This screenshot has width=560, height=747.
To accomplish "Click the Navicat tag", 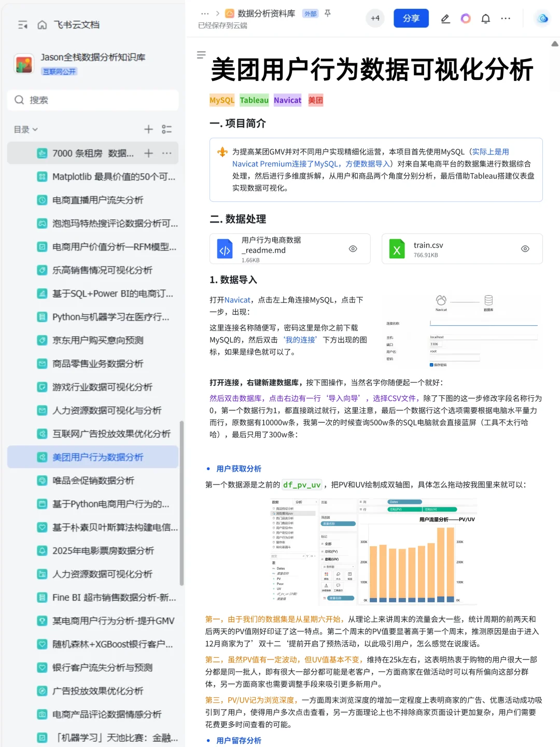I will tap(287, 100).
